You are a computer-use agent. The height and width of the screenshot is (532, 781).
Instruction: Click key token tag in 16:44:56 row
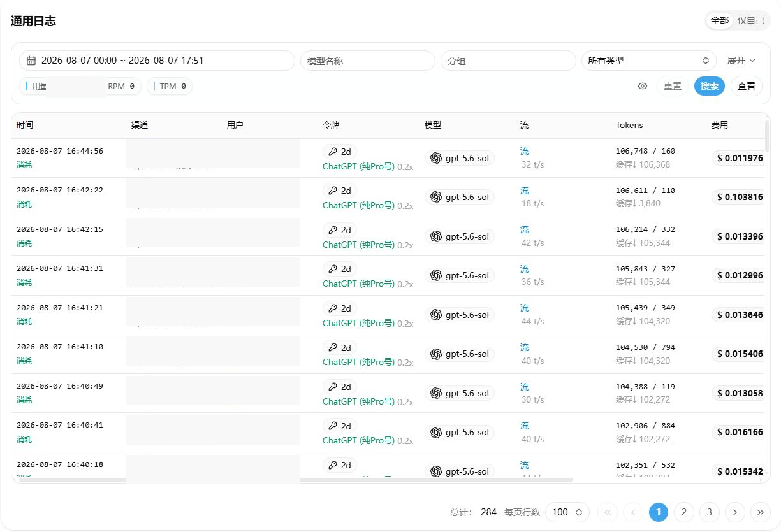tap(340, 152)
